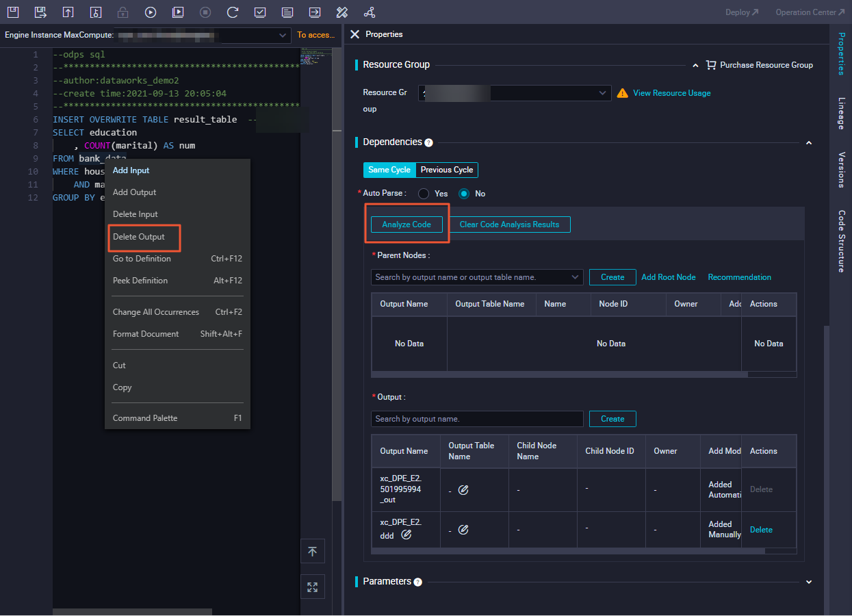The image size is (852, 616).
Task: Click the ruler-and-pencil format icon
Action: (342, 12)
